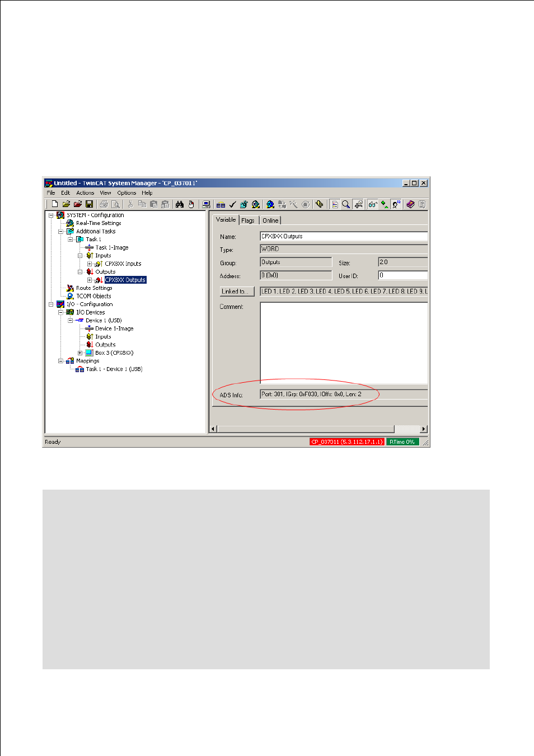Collapse the I/O Devices node

pyautogui.click(x=60, y=312)
